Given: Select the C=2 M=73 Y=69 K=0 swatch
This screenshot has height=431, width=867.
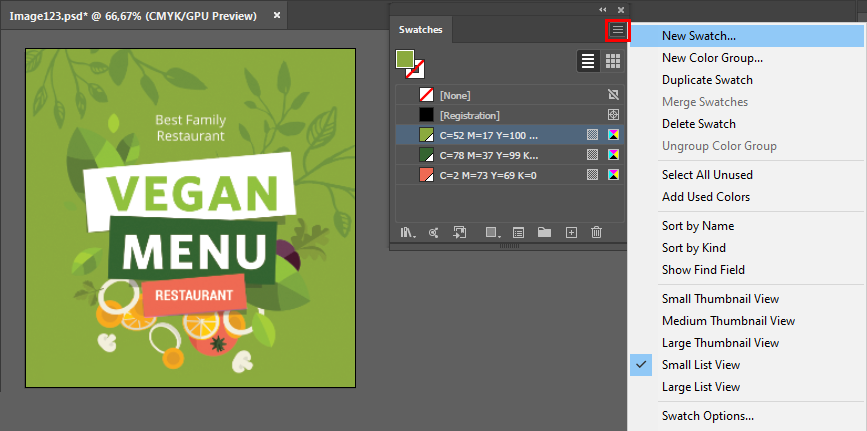Looking at the screenshot, I should (488, 175).
